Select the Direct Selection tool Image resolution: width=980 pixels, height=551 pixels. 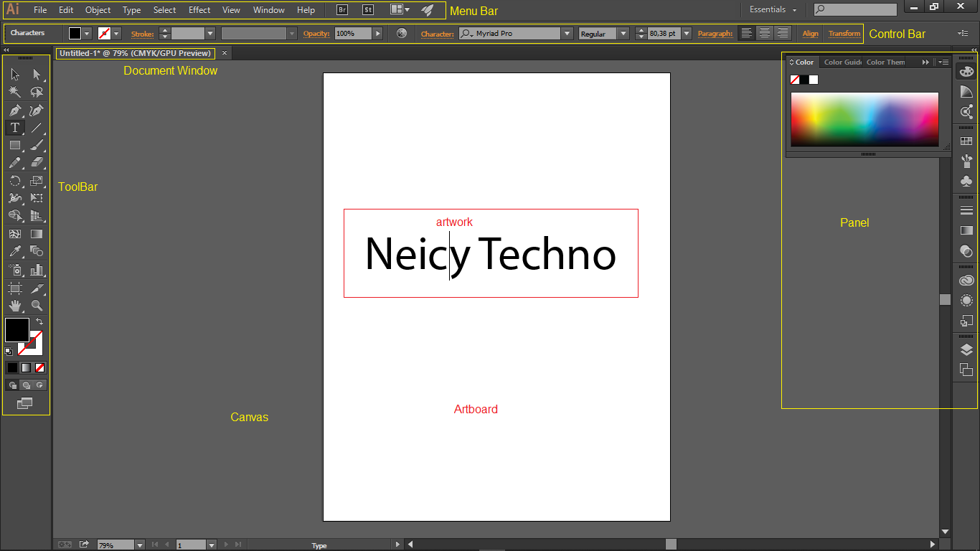pos(37,74)
